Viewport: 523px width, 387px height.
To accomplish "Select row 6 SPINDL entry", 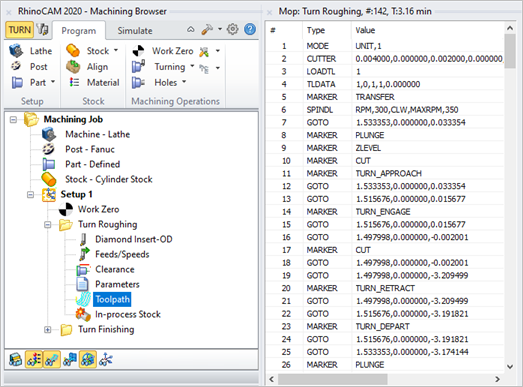I will pos(385,109).
